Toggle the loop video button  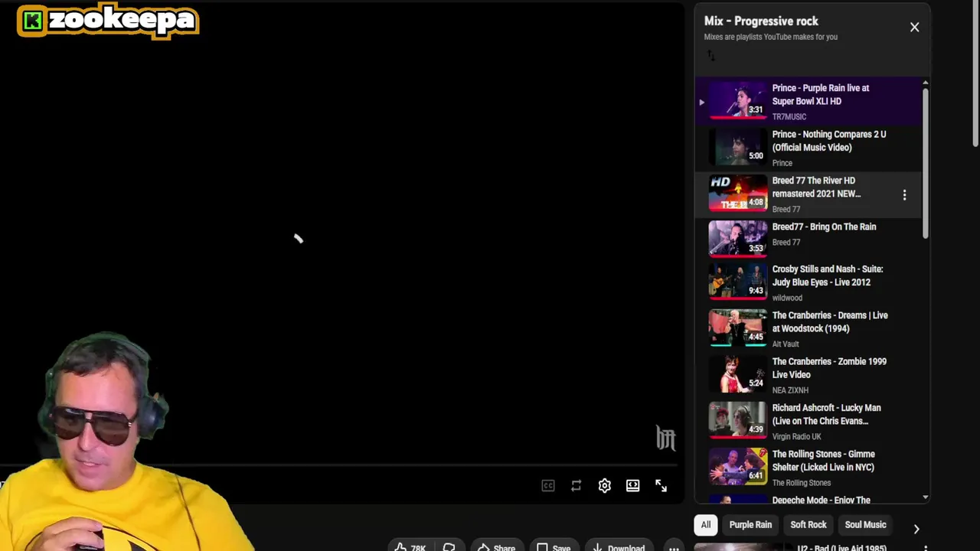(577, 486)
